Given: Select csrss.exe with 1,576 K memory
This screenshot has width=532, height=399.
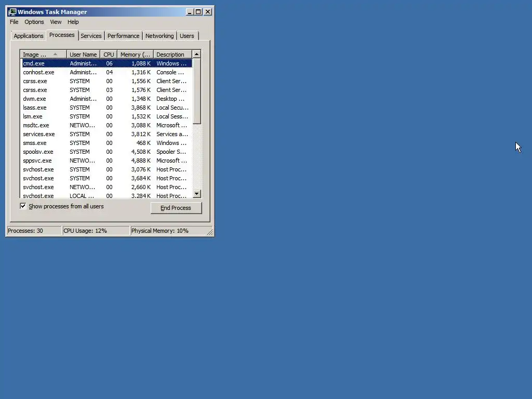Looking at the screenshot, I should coord(107,90).
